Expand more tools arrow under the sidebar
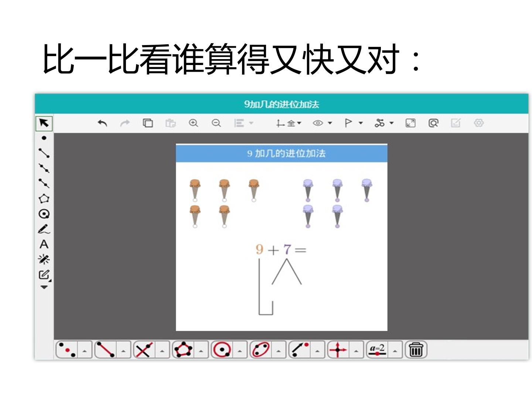Image resolution: width=532 pixels, height=399 pixels. [44, 287]
